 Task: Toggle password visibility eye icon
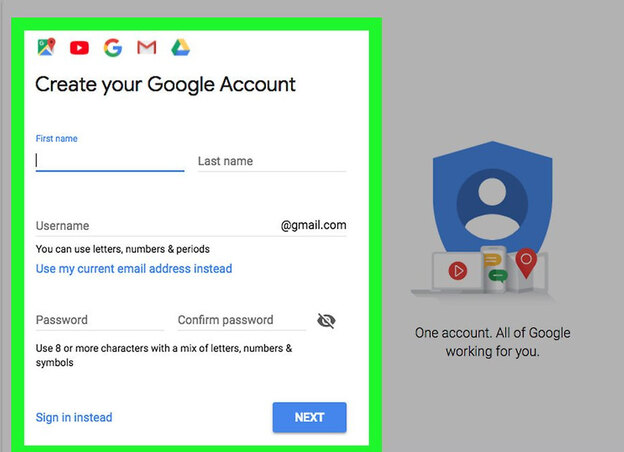(x=326, y=320)
